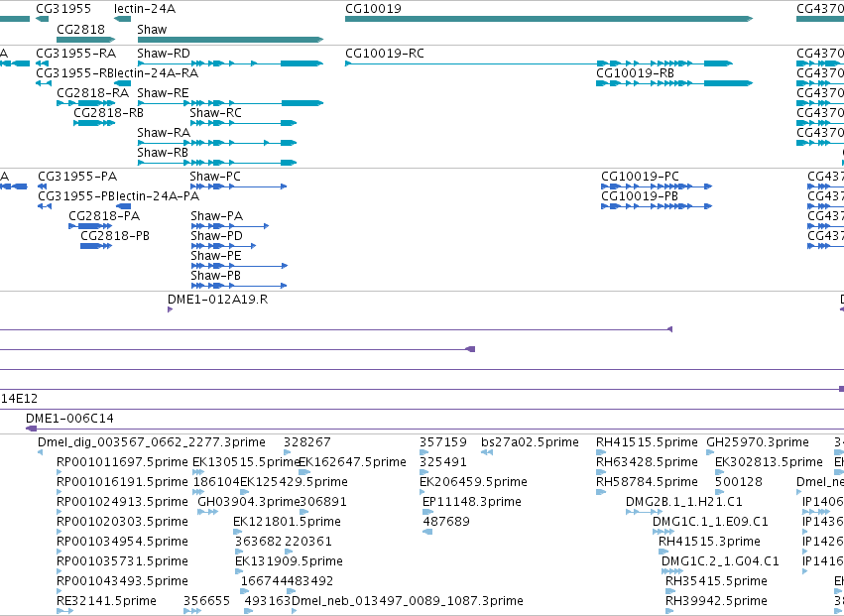Click the Shaw gene label
The height and width of the screenshot is (616, 844).
pyautogui.click(x=152, y=29)
